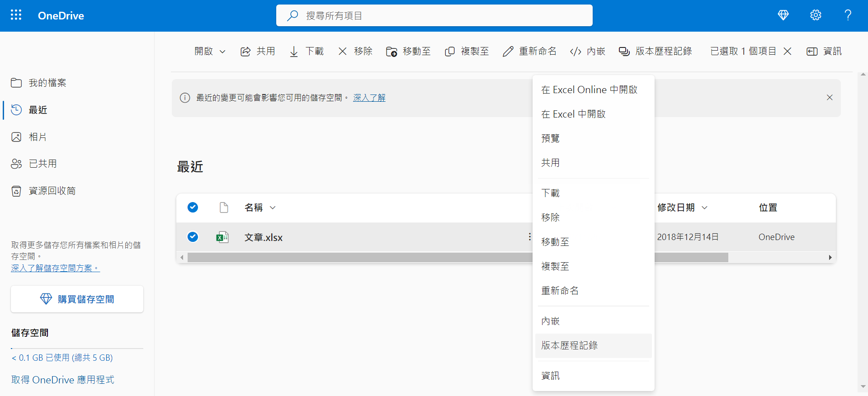Screen dimensions: 868x396
Task: Click the 重新命名 rename toolbar button
Action: (x=530, y=52)
